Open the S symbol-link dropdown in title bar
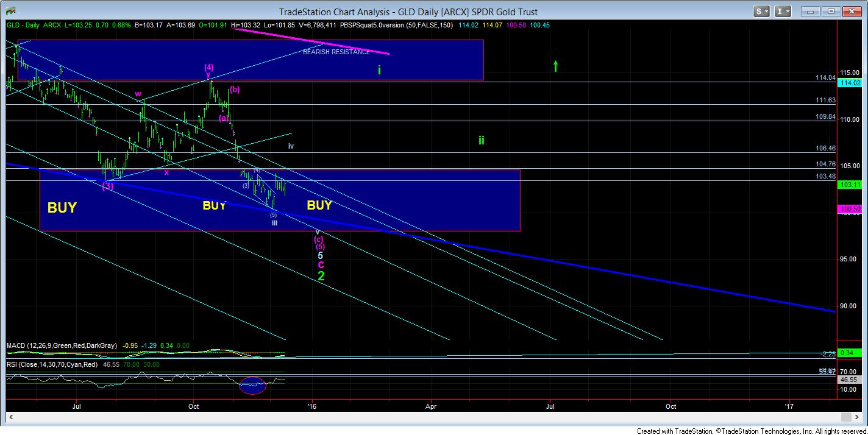The image size is (868, 435). coord(762,11)
